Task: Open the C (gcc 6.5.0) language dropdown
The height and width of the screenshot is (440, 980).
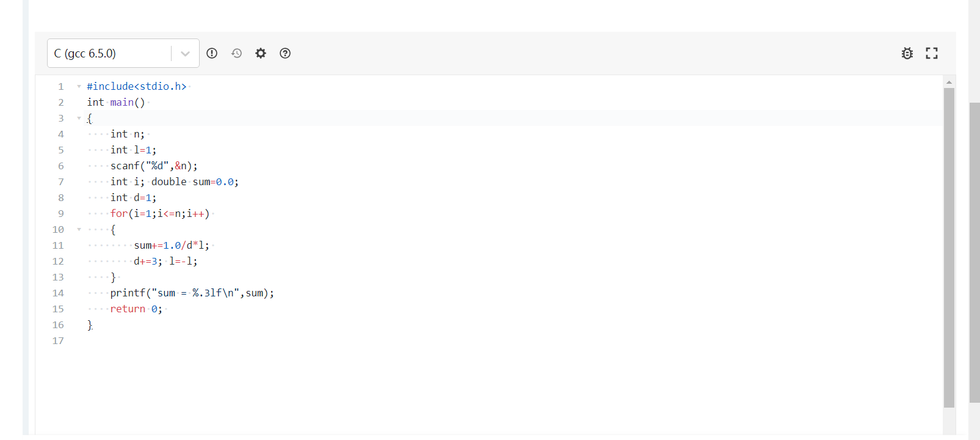Action: click(x=123, y=53)
